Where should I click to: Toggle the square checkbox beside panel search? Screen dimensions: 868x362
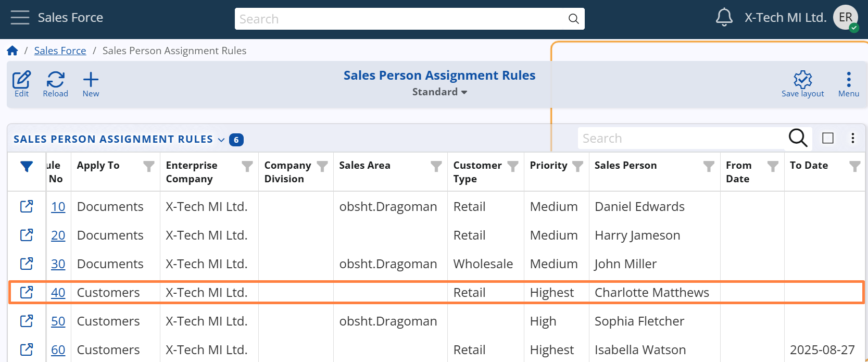tap(828, 138)
